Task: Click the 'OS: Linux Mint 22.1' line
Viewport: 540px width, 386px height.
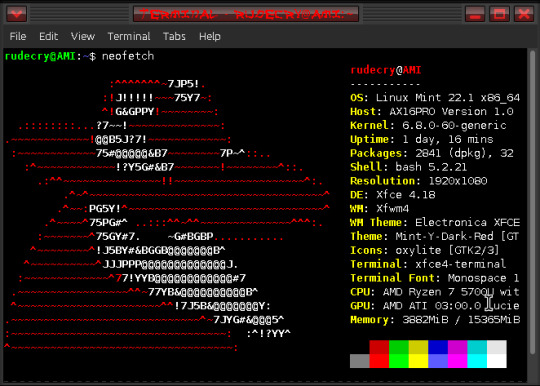Action: point(435,98)
